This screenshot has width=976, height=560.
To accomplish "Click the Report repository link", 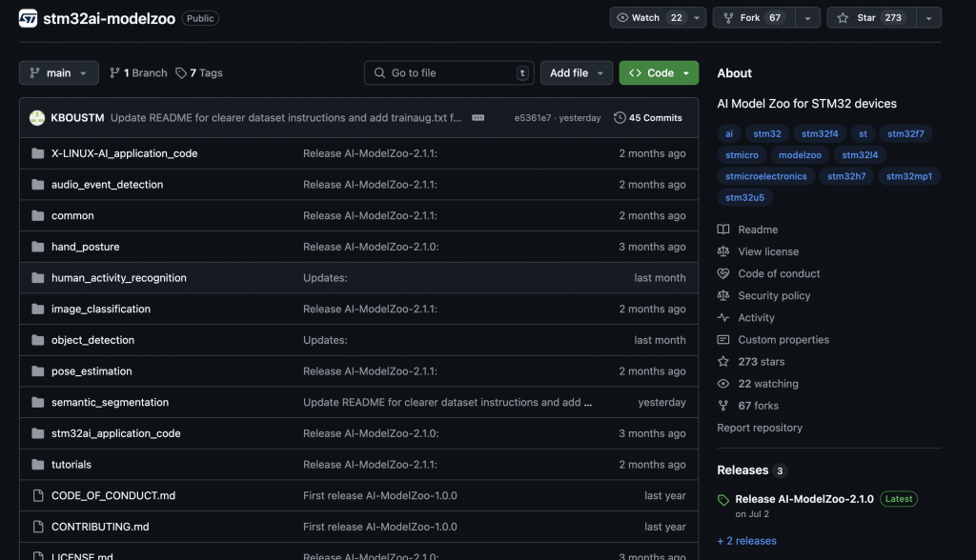I will pos(760,428).
